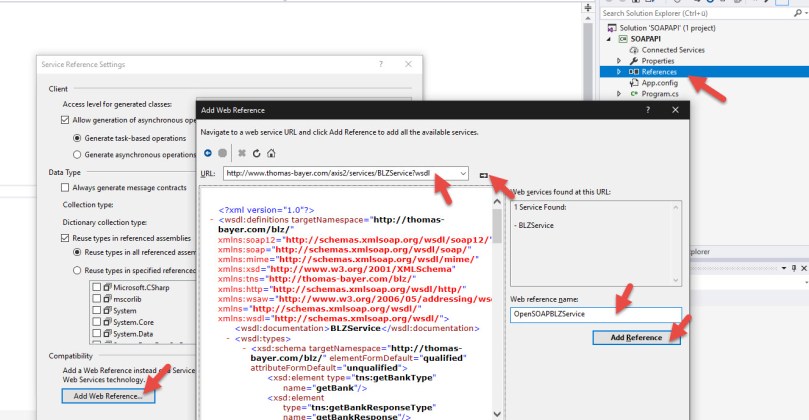
Task: Click the Web reference name text field
Action: pos(594,314)
